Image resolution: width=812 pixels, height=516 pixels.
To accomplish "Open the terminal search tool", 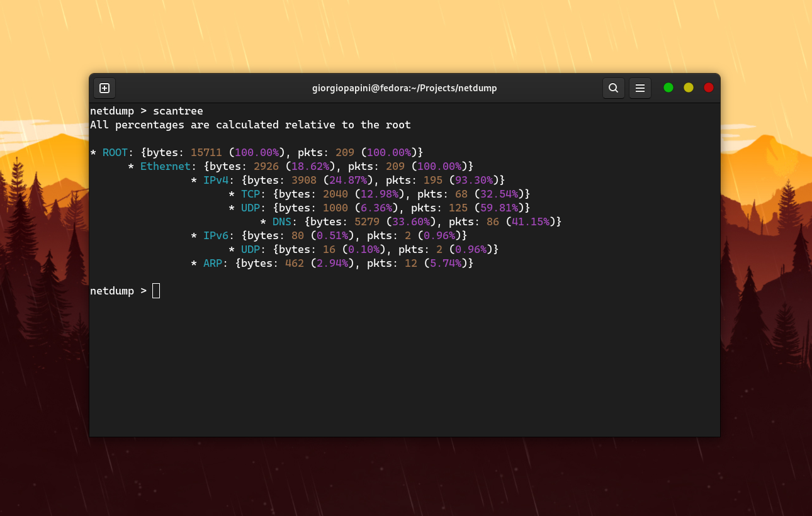I will tap(614, 88).
